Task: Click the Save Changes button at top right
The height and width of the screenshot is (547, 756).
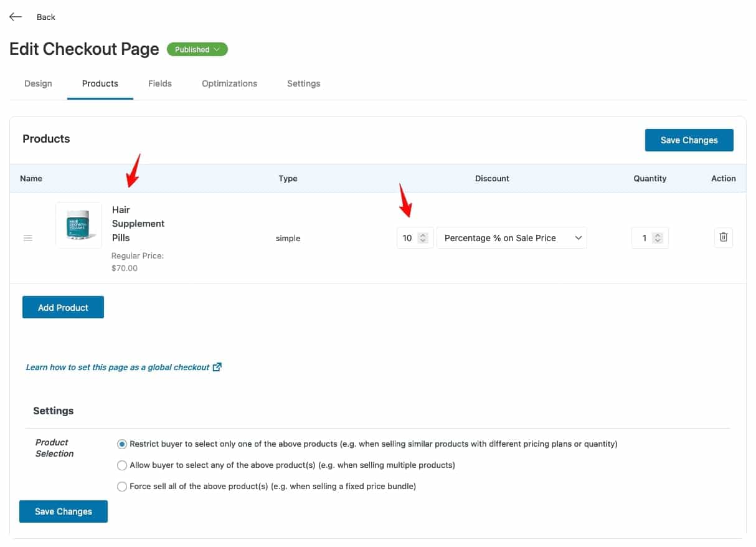Action: click(689, 140)
